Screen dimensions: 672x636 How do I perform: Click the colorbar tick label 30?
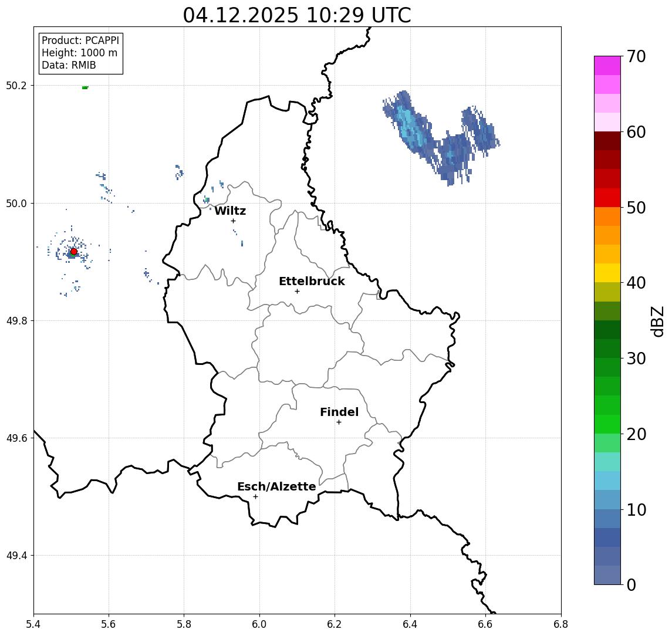coord(636,358)
